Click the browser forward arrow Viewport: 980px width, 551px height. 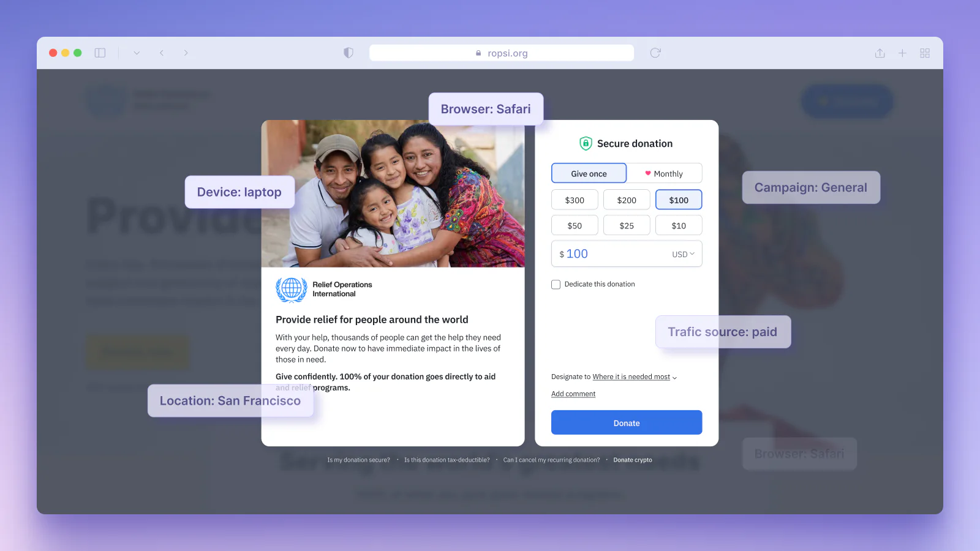pyautogui.click(x=186, y=53)
